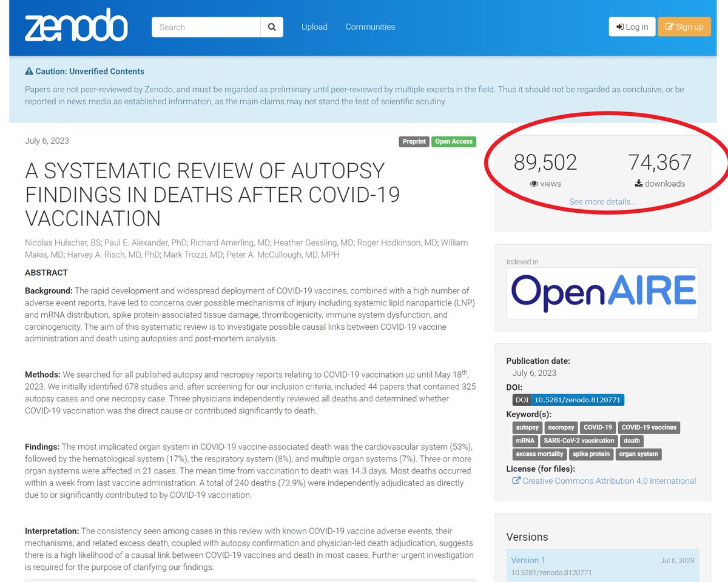Focus the Search input field
This screenshot has width=728, height=582.
coord(206,27)
